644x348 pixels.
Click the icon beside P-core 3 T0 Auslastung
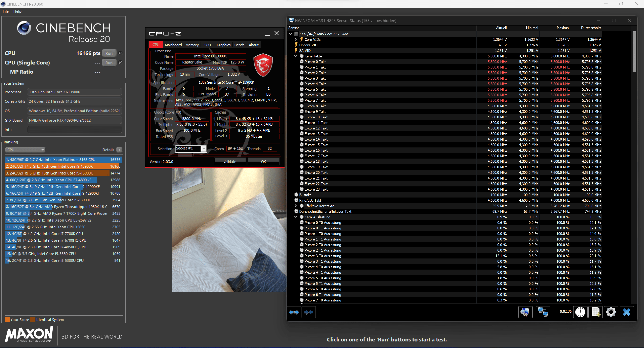tap(302, 256)
